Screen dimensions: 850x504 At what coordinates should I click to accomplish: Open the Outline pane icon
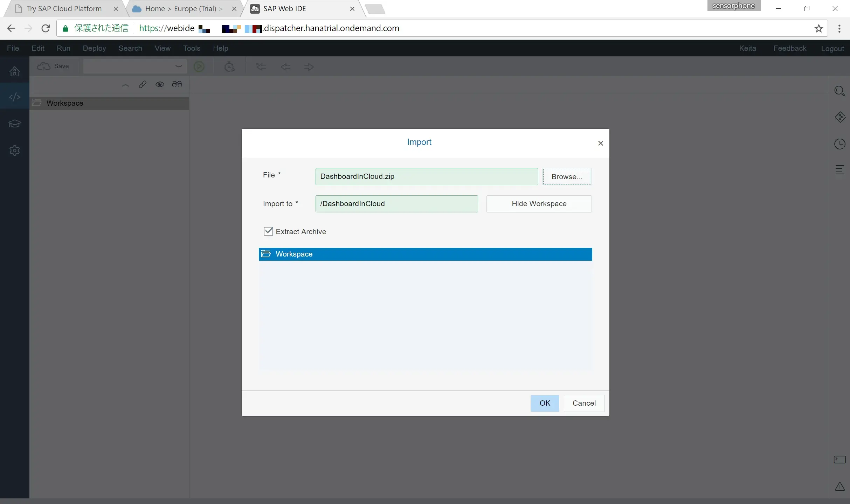point(839,170)
